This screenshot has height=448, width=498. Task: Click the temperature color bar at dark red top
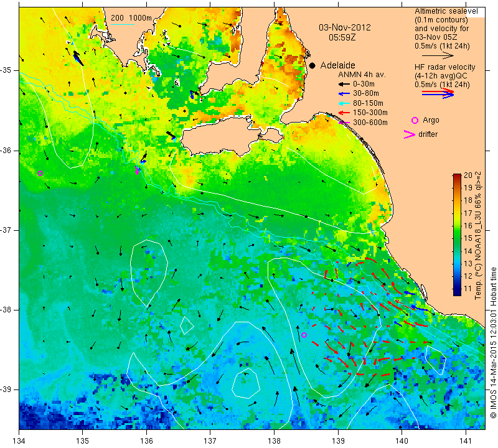(457, 176)
